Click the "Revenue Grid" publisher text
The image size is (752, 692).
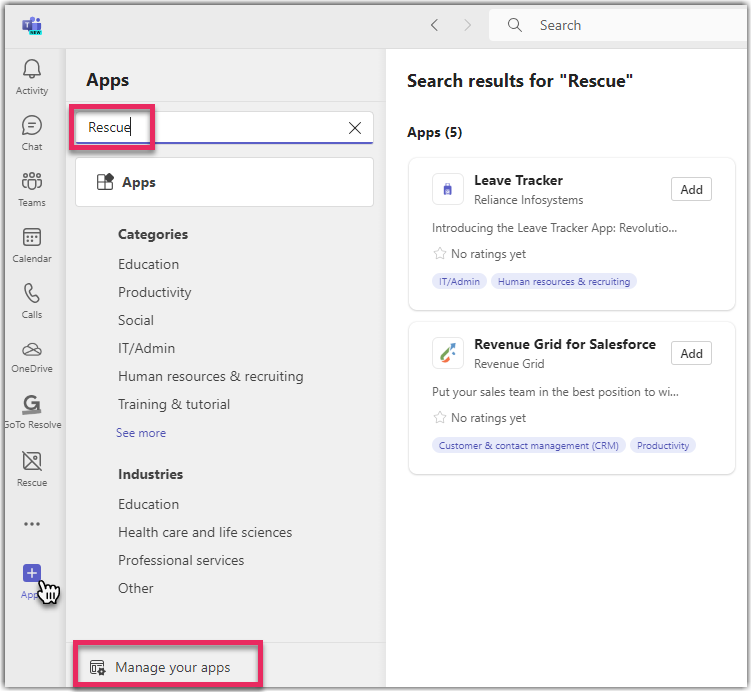click(x=509, y=364)
